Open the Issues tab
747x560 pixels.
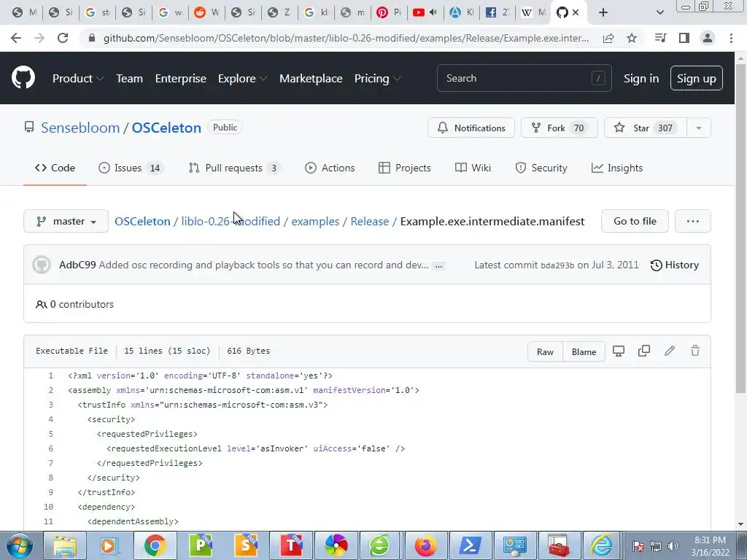131,168
